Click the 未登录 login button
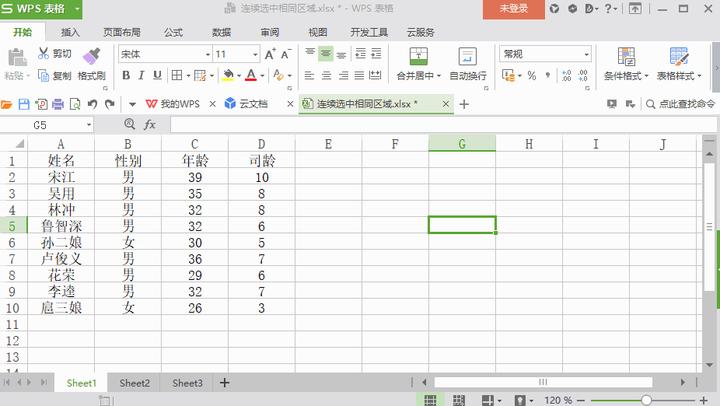This screenshot has height=406, width=720. click(x=513, y=9)
